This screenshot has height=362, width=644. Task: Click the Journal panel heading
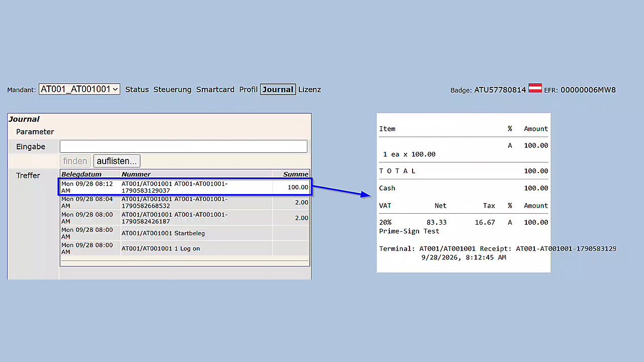pyautogui.click(x=24, y=119)
